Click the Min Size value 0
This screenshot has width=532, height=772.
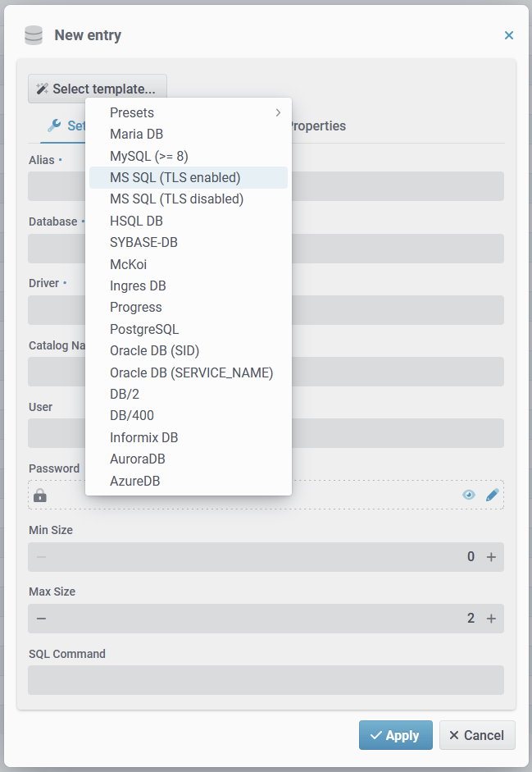coord(471,557)
